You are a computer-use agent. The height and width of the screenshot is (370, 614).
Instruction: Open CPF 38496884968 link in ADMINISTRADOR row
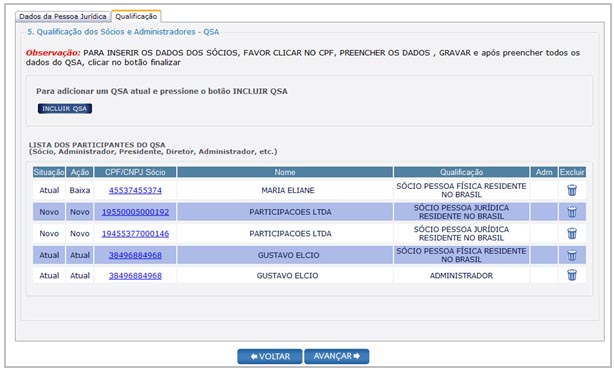click(x=135, y=276)
